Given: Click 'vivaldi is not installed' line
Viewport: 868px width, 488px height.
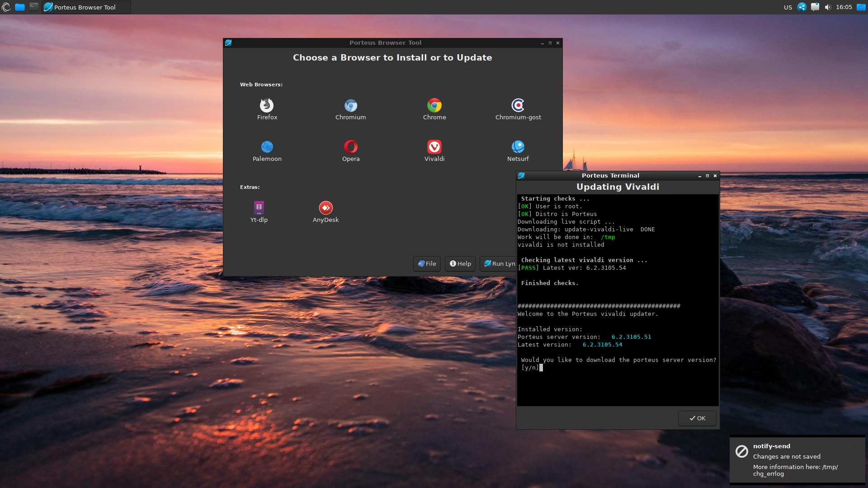Looking at the screenshot, I should tap(561, 245).
